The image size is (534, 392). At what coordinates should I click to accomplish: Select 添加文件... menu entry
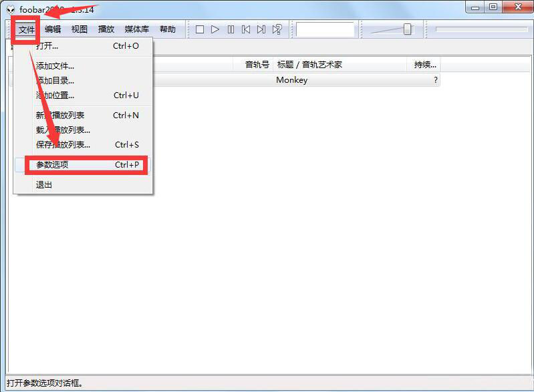83,66
